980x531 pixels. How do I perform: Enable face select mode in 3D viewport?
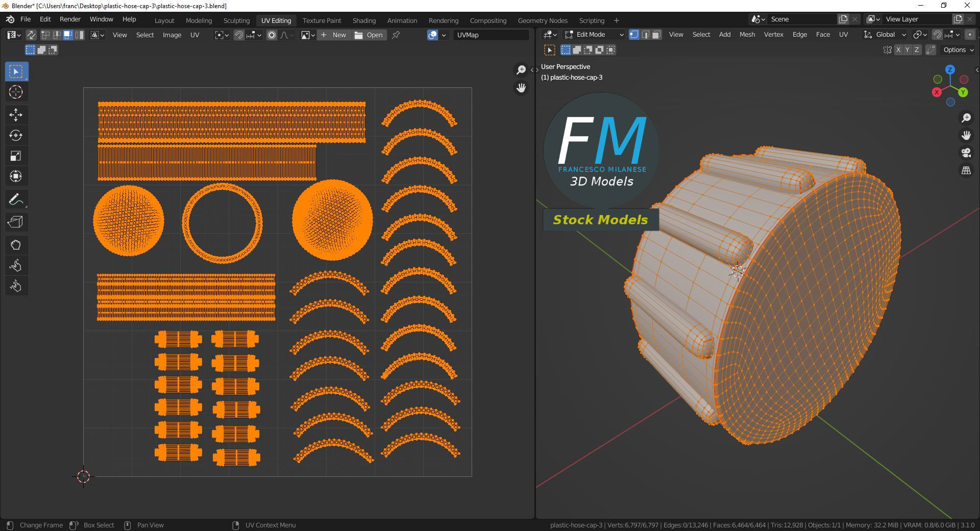coord(656,35)
